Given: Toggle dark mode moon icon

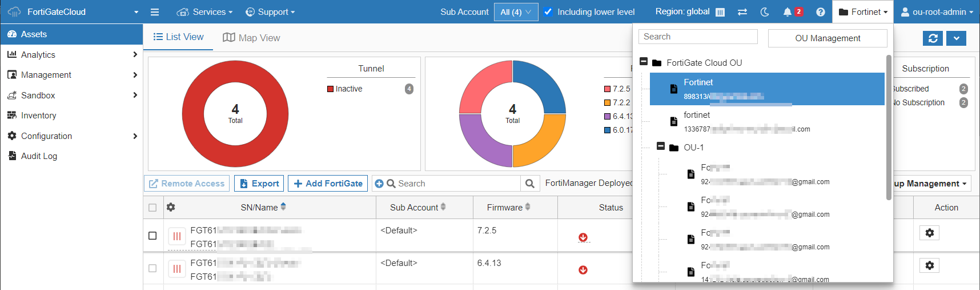Looking at the screenshot, I should (765, 12).
